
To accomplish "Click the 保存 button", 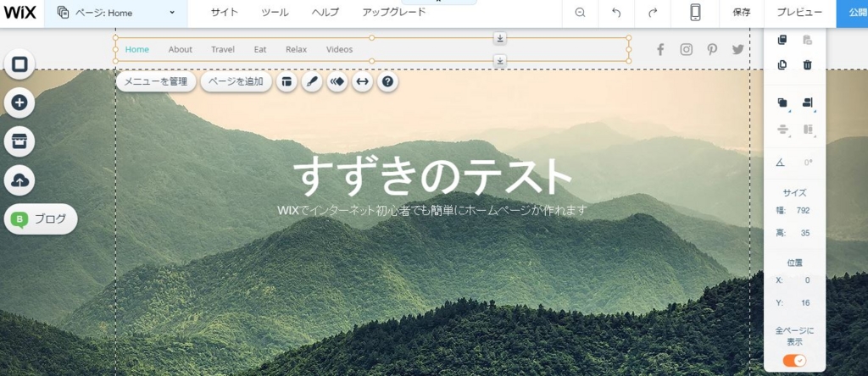I will point(741,13).
